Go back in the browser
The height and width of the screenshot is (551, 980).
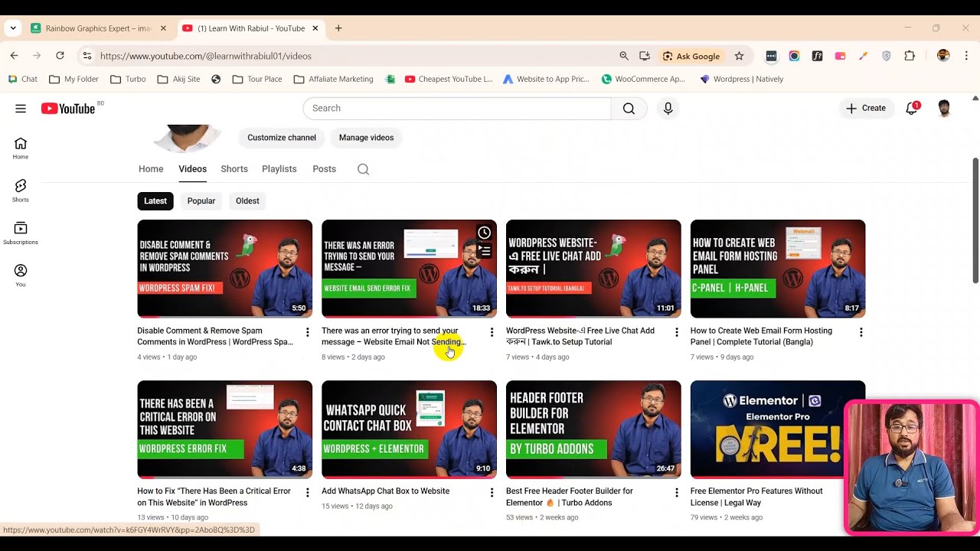pos(14,56)
